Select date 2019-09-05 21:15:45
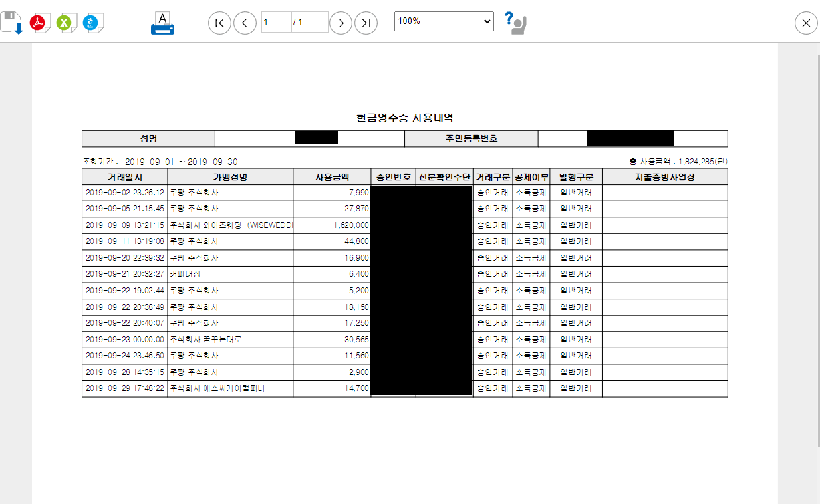The width and height of the screenshot is (820, 504). [x=125, y=209]
